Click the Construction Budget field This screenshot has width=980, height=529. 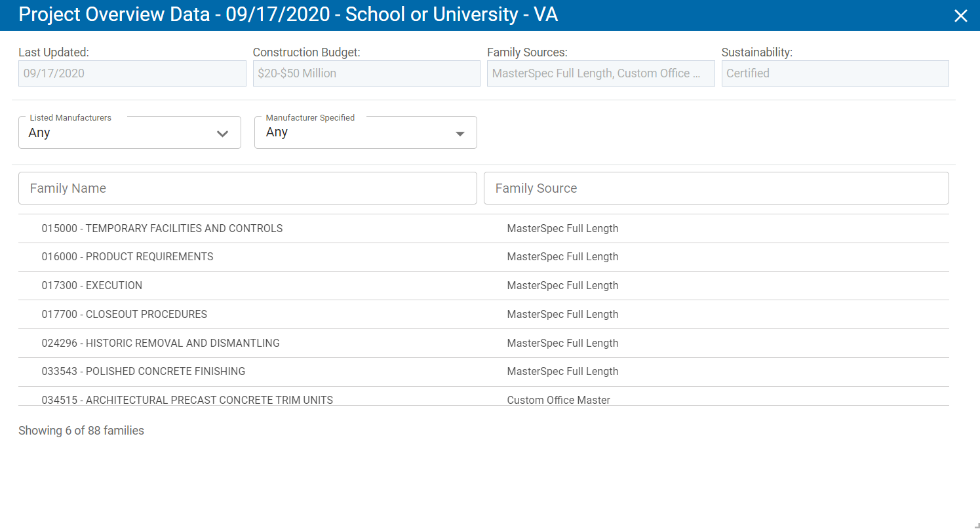point(366,73)
